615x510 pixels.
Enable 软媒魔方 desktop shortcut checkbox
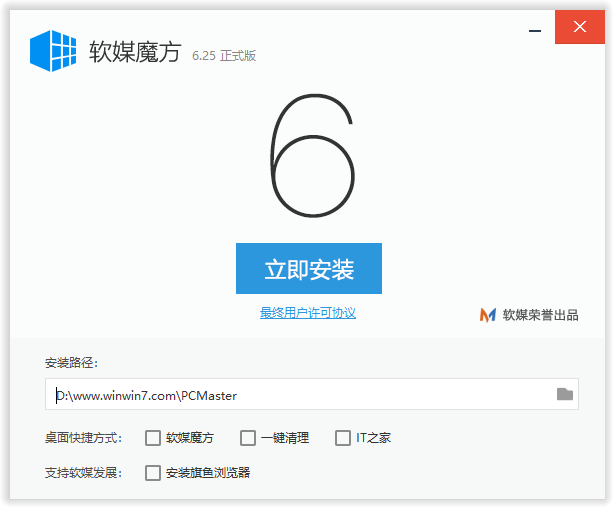(x=153, y=439)
